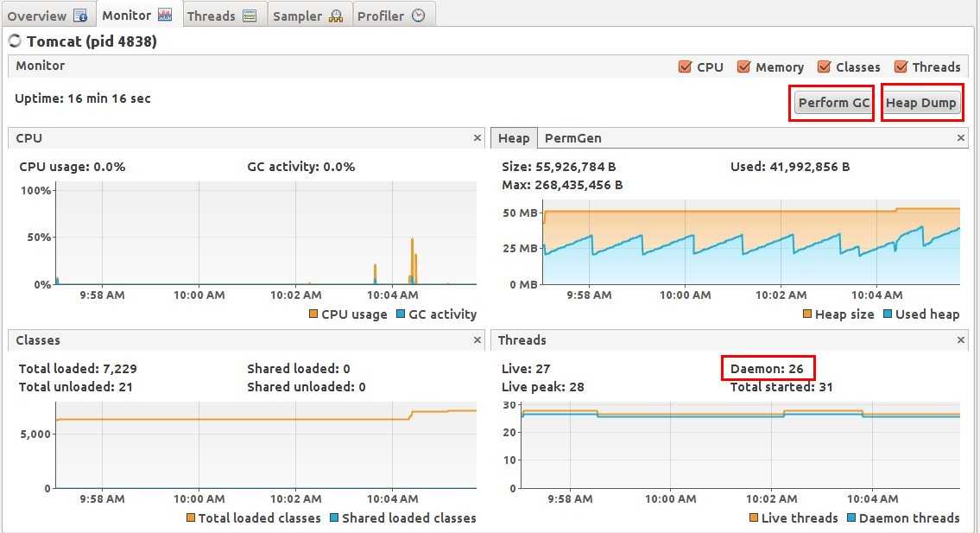980x533 pixels.
Task: Click the Total loaded classes legend swatch
Action: point(191,518)
